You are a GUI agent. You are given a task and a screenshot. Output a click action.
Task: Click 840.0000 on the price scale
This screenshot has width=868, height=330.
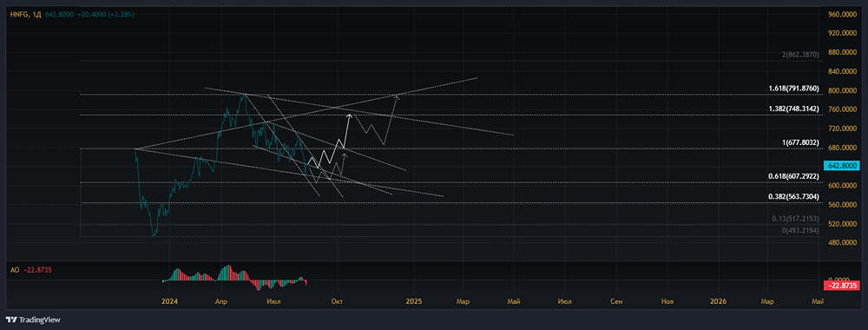pos(843,71)
